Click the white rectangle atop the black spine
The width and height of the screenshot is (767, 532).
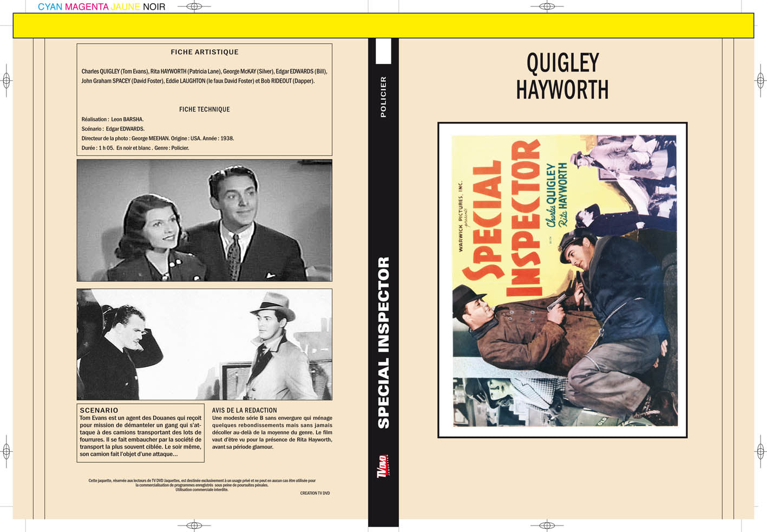383,51
